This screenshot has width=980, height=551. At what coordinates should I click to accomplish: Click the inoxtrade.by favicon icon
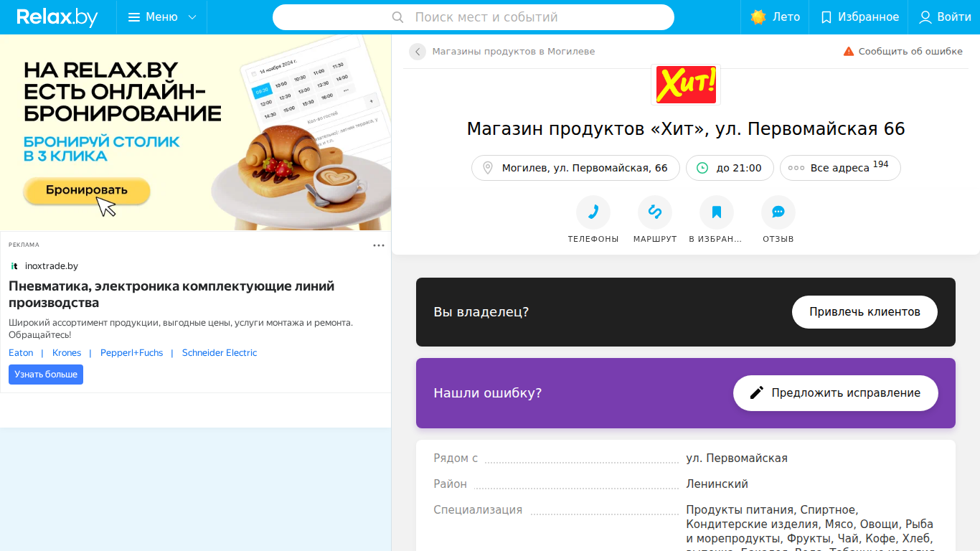click(x=14, y=266)
